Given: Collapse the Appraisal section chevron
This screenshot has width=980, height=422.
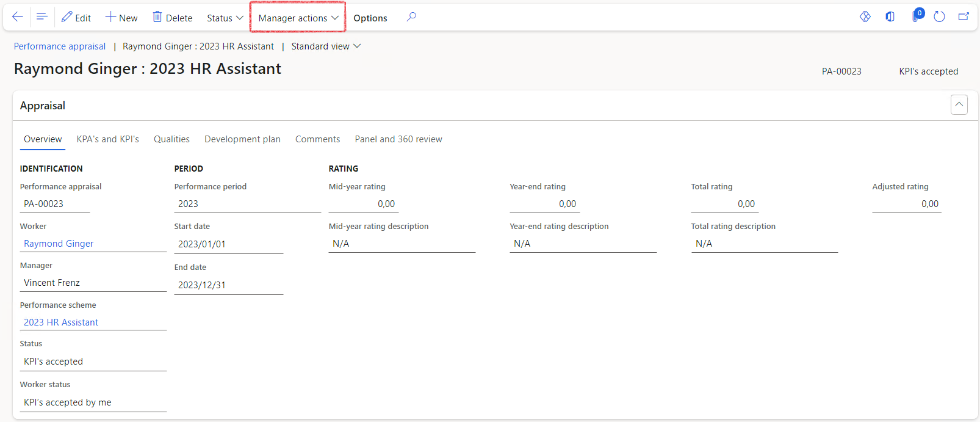Looking at the screenshot, I should point(959,104).
